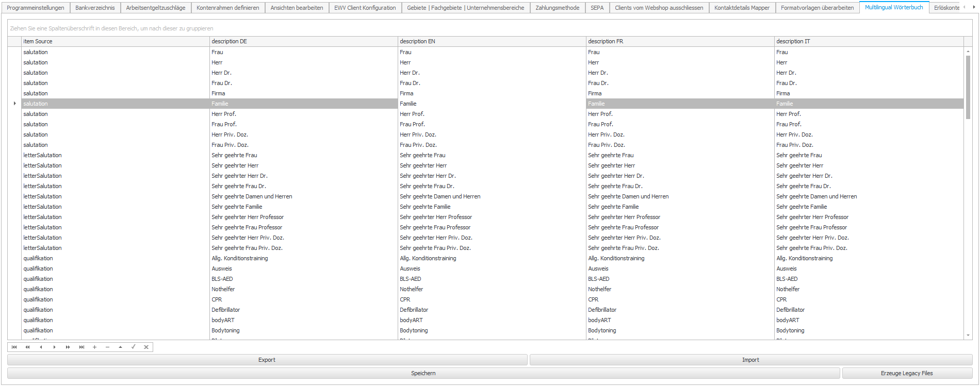Click the edit record triangle icon
980x386 pixels.
pyautogui.click(x=120, y=347)
